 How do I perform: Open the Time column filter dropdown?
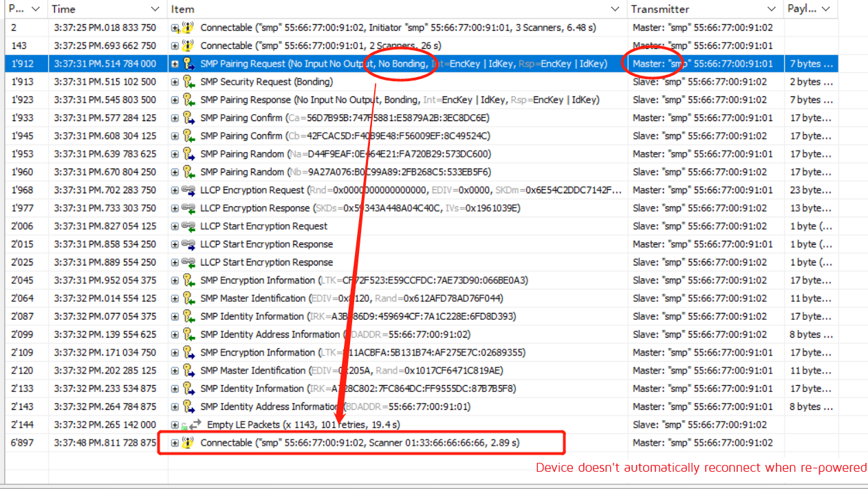click(154, 9)
